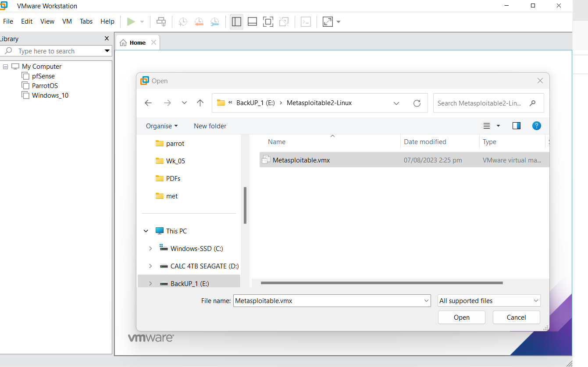Click the Refresh icon in Open dialog
The height and width of the screenshot is (367, 588).
pos(417,103)
